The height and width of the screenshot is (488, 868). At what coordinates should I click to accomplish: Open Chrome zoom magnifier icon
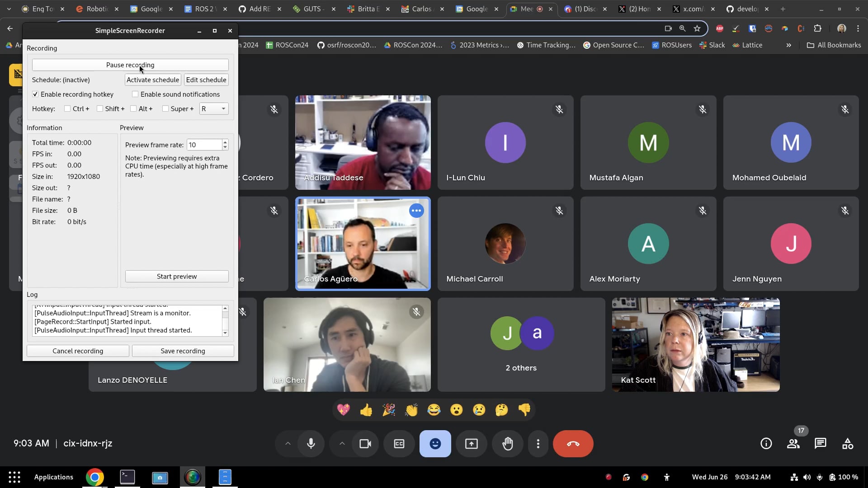click(x=683, y=28)
